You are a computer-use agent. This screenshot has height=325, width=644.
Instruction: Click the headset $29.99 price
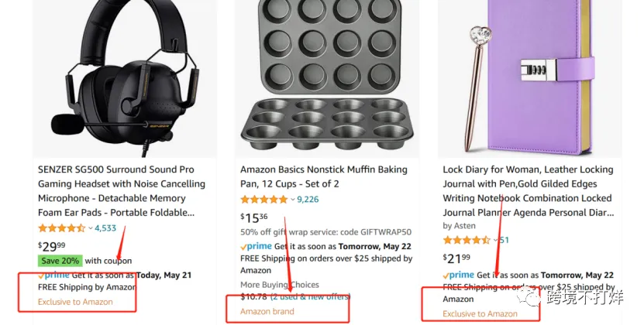tap(52, 246)
